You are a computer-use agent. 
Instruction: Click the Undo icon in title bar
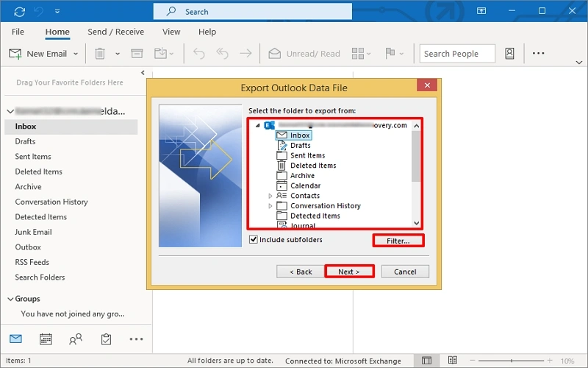tap(39, 12)
